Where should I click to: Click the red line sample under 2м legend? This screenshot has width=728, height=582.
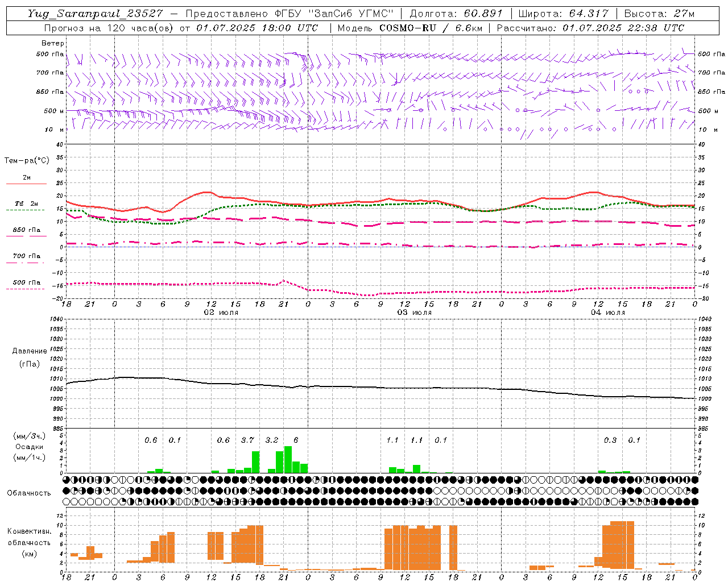26,184
